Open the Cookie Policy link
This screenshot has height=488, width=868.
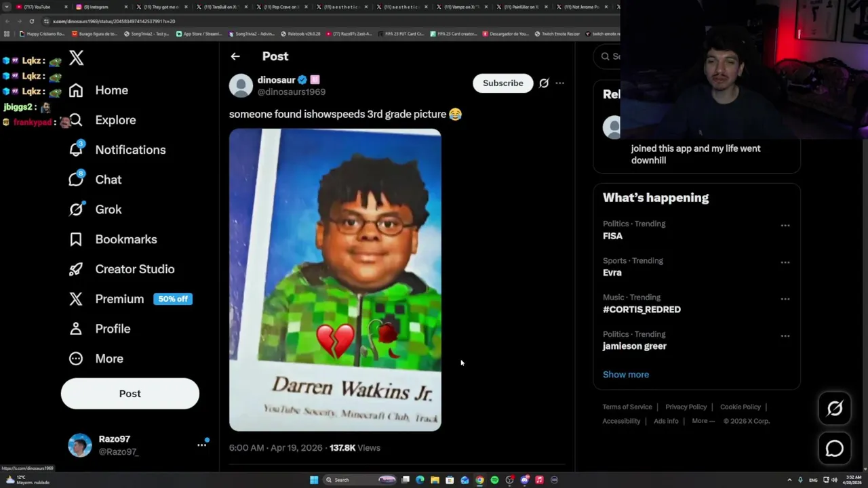tap(741, 407)
